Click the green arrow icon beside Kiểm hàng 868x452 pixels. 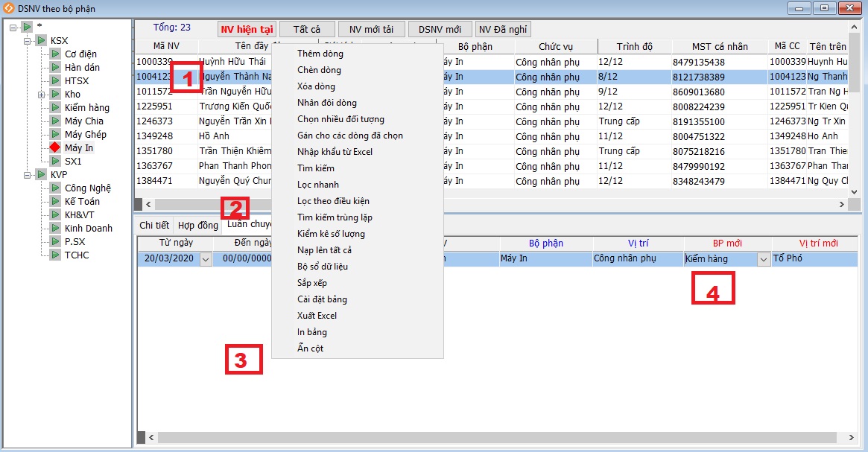55,107
